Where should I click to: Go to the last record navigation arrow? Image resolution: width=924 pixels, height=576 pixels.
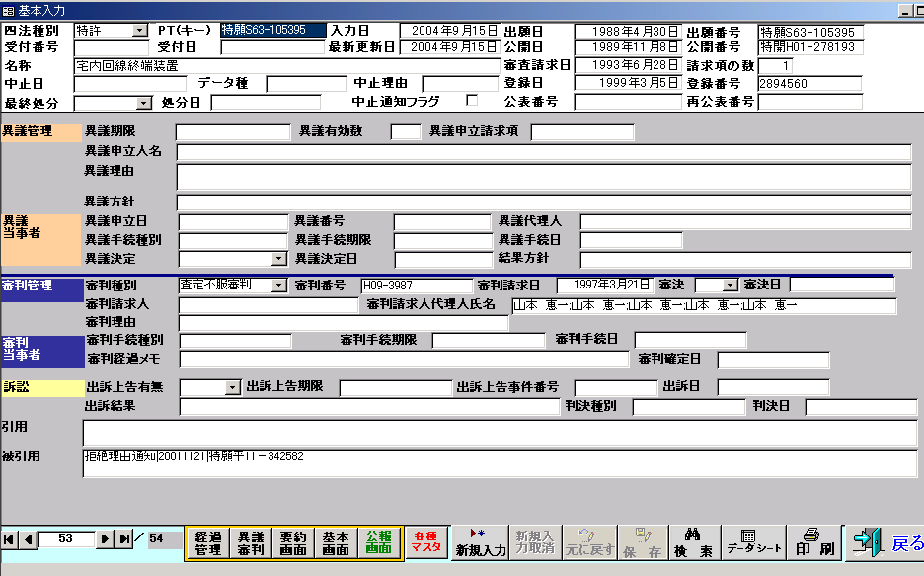(124, 538)
